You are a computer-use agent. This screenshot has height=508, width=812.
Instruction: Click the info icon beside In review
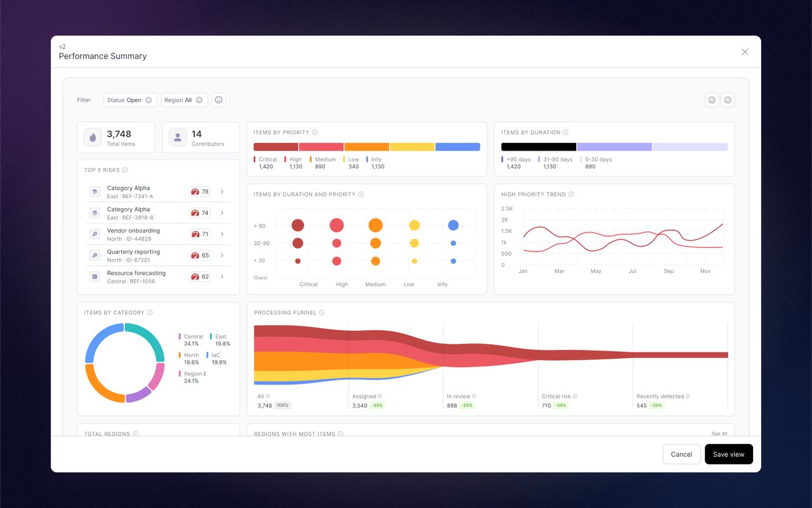[474, 396]
